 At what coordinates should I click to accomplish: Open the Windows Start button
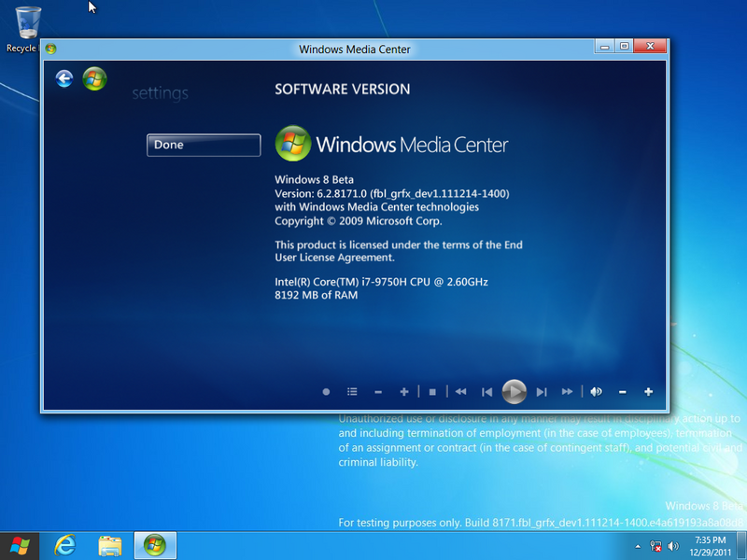(19, 546)
